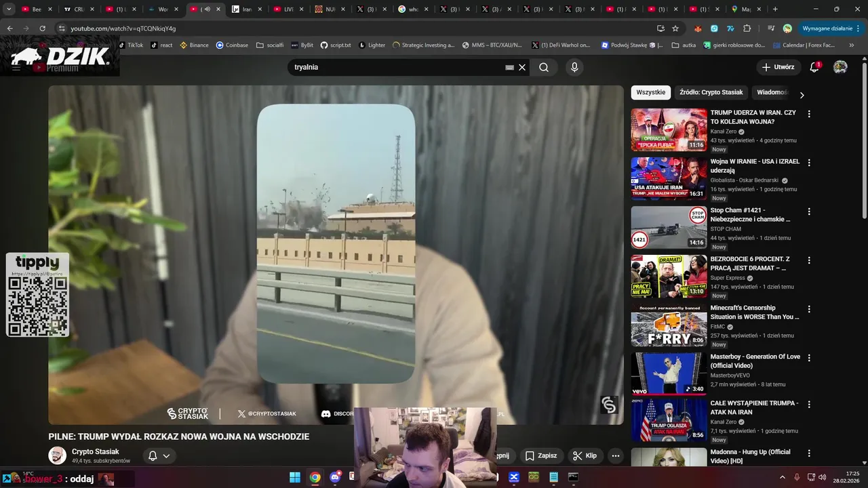Open TRUMP UDERZA W IRAN thumbnail

[669, 129]
